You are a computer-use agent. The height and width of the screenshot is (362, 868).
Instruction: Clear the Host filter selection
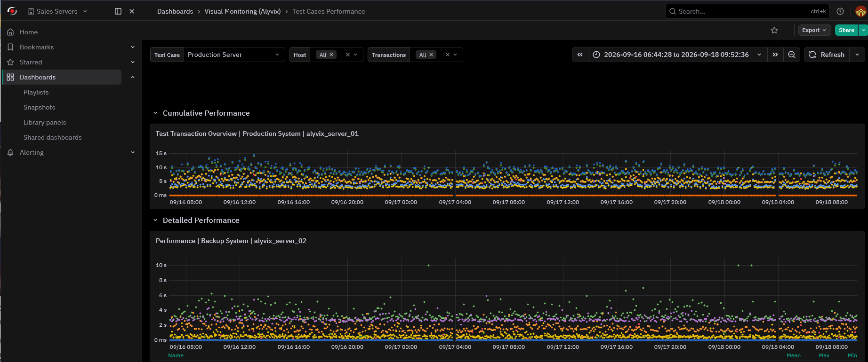348,55
